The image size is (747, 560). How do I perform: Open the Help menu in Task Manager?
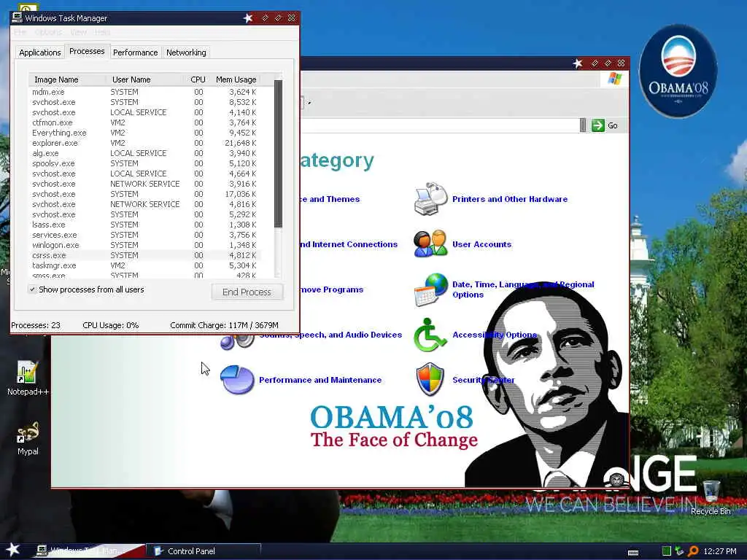102,32
